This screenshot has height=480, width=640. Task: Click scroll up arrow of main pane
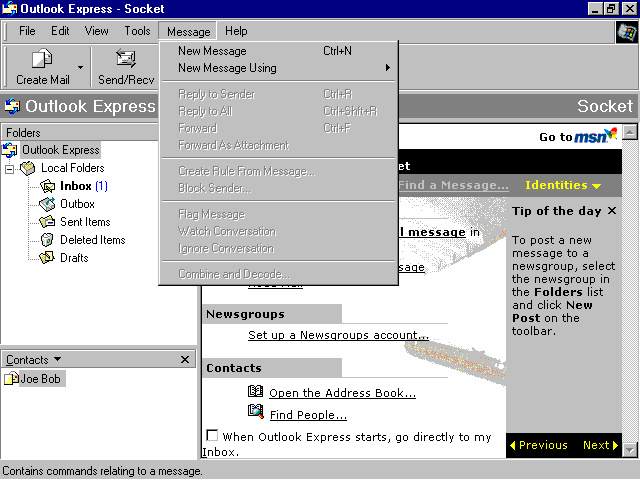pos(630,132)
